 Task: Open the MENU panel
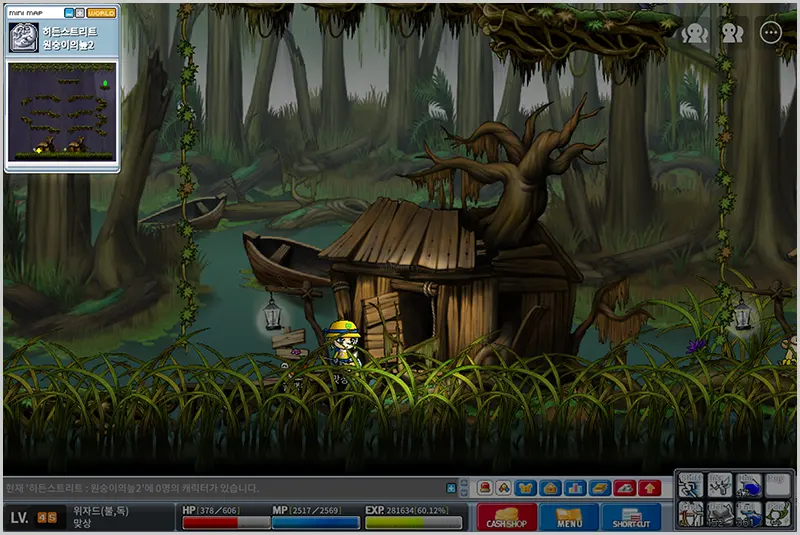click(569, 517)
